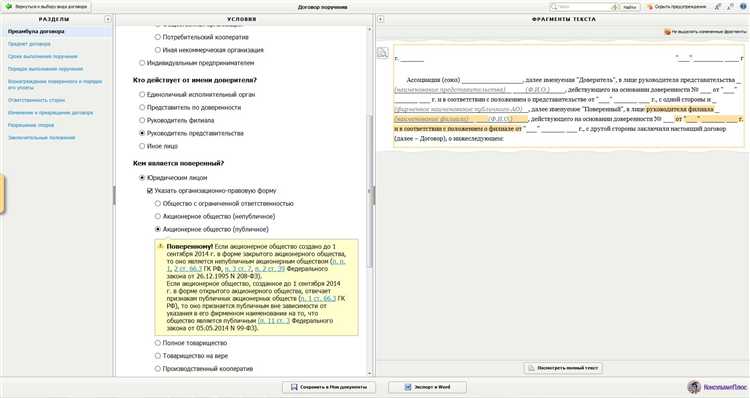Select Полное товарищество option
Image resolution: width=750 pixels, height=398 pixels.
pos(157,343)
